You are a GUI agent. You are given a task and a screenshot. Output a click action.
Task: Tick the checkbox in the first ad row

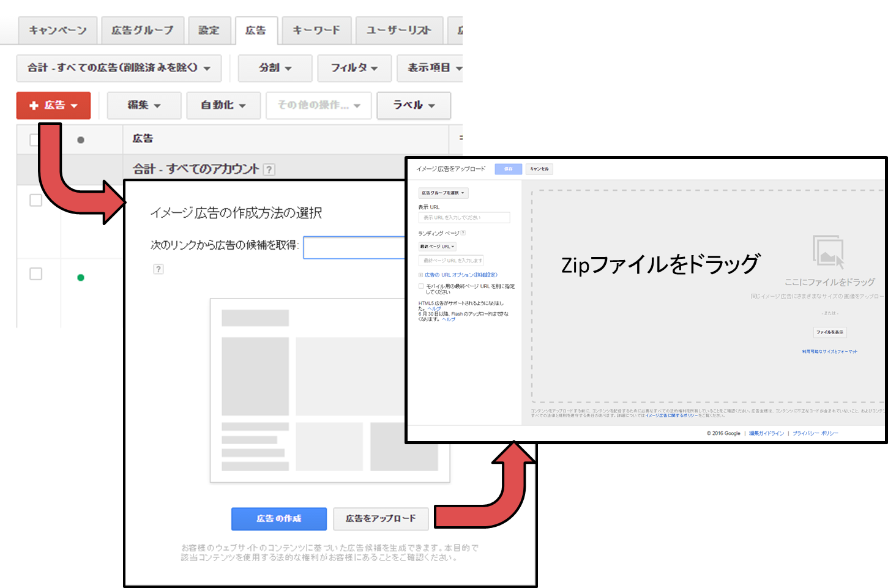[35, 200]
